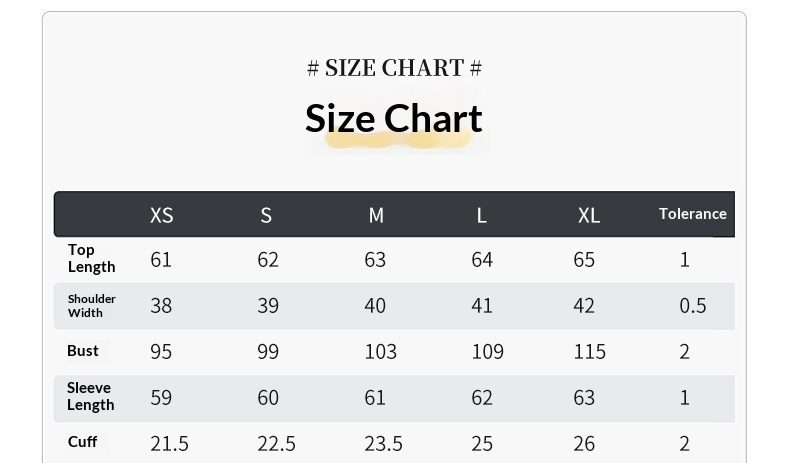Viewport: 790px width, 463px height.
Task: Click the # SIZE CHART # subtitle
Action: tap(394, 68)
